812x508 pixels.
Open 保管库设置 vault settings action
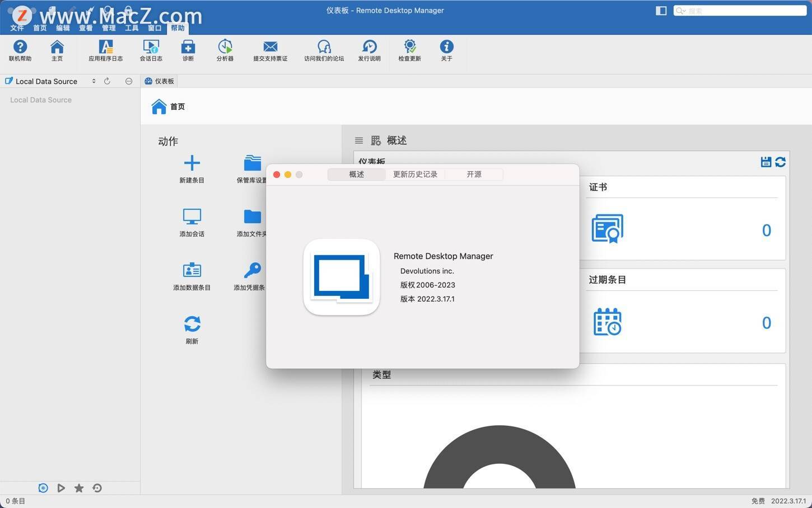click(x=253, y=163)
